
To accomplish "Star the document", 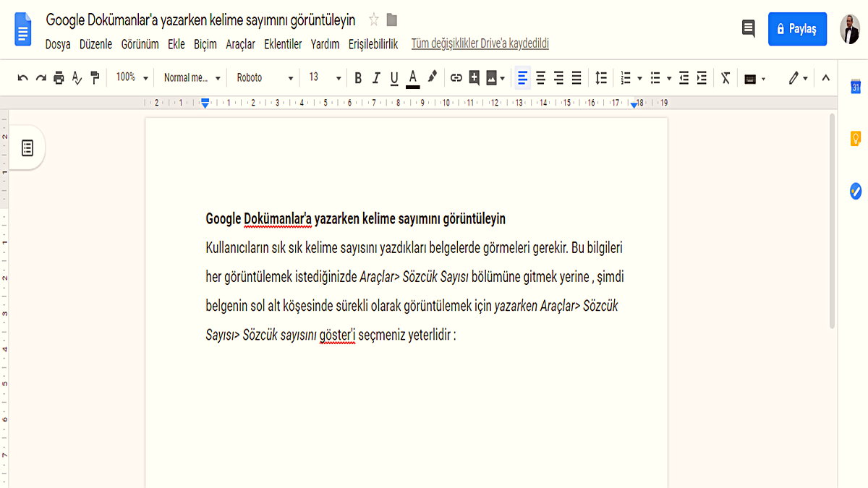I will pos(374,20).
